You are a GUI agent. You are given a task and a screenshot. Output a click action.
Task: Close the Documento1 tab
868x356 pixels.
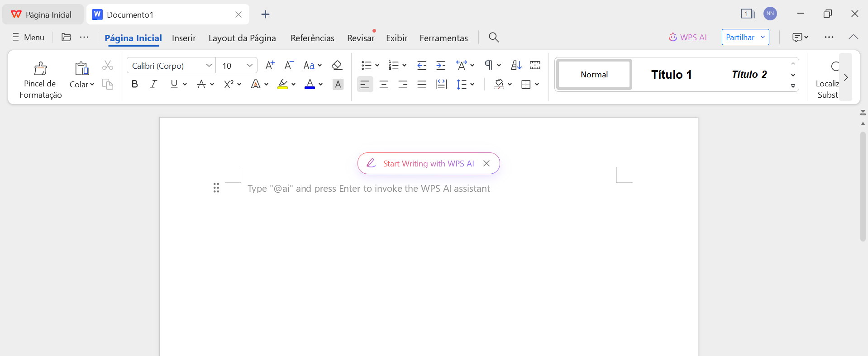[x=238, y=14]
